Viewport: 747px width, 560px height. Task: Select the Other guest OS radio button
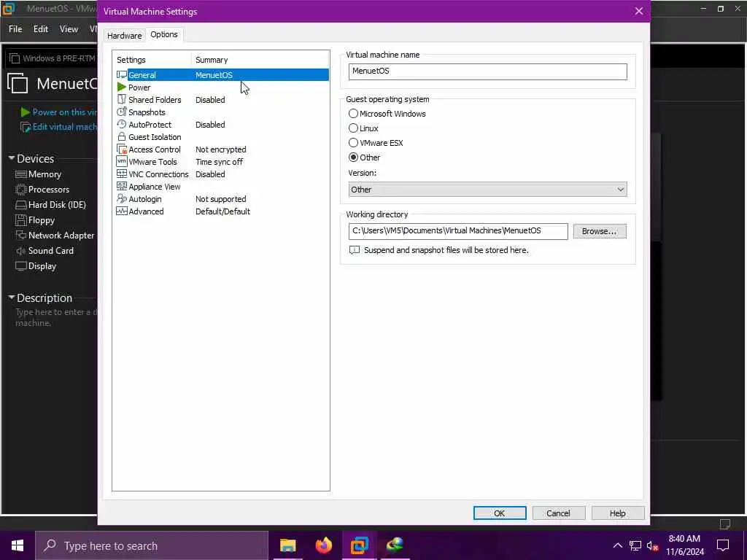point(353,157)
